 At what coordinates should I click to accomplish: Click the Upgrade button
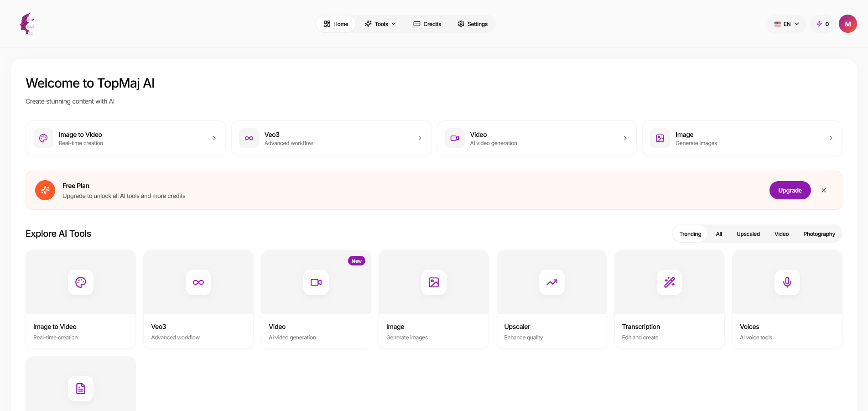click(790, 190)
